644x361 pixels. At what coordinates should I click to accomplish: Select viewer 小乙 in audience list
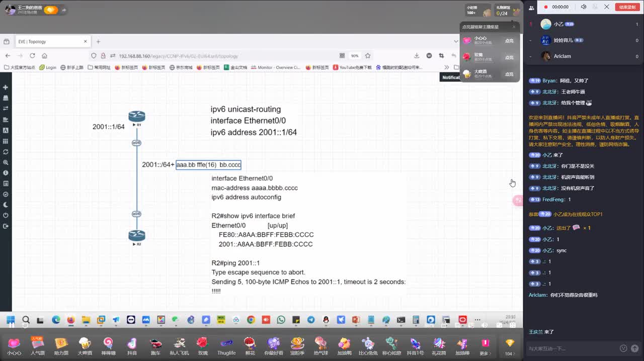pyautogui.click(x=584, y=24)
